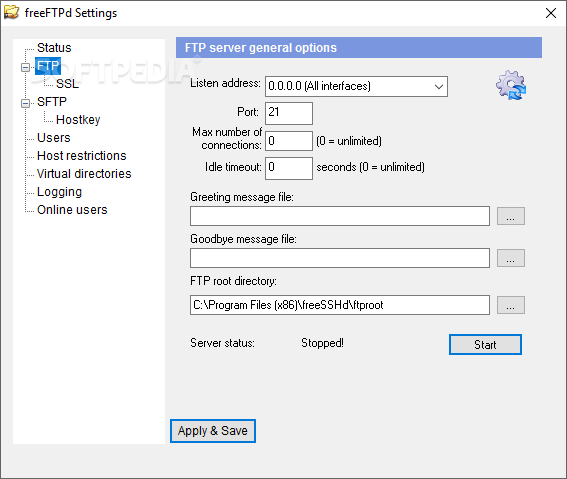Select Status in the settings tree
The height and width of the screenshot is (479, 567).
tap(54, 48)
